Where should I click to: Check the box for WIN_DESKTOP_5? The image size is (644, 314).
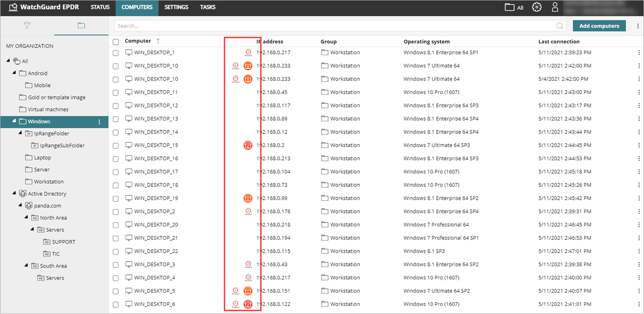[116, 291]
